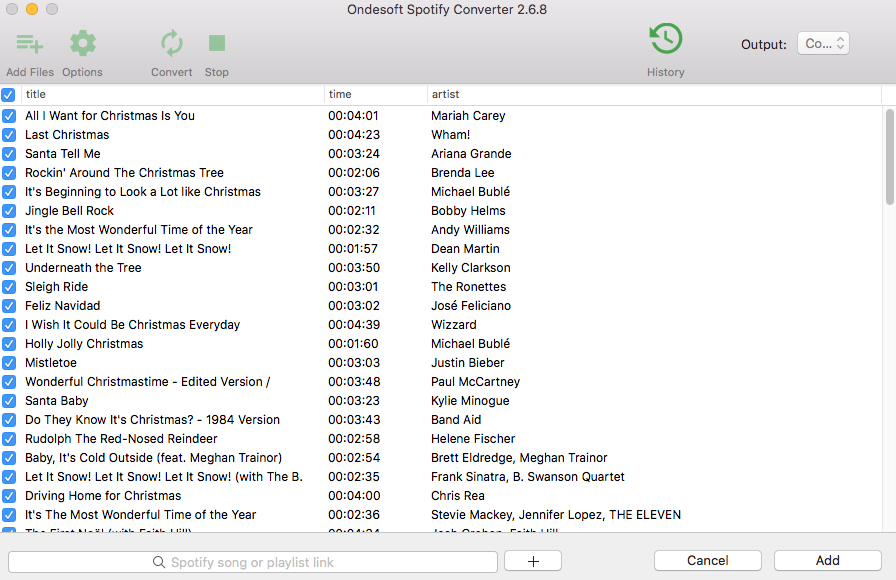Image resolution: width=896 pixels, height=580 pixels.
Task: Toggle the select-all checkbox in header
Action: click(8, 94)
